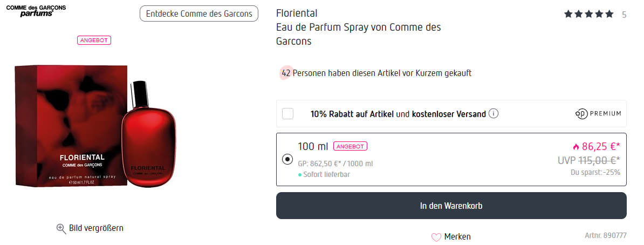Enable the 10% Rabatt Premium checkbox
Viewport: 644px width, 245px height.
coord(288,114)
